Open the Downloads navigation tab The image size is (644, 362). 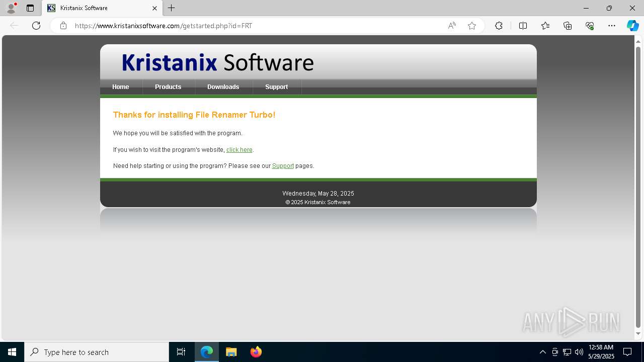pyautogui.click(x=223, y=87)
